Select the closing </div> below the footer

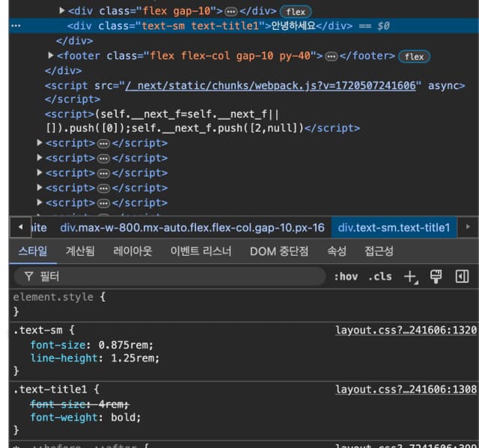63,71
